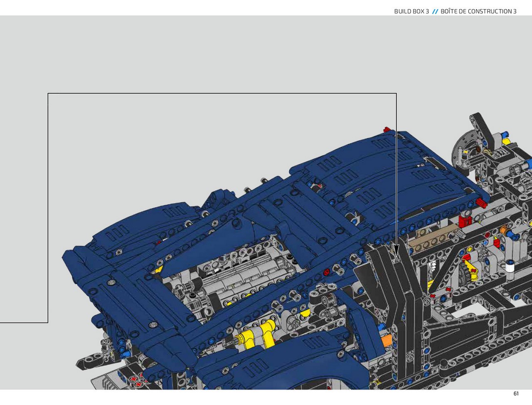Click the page number 61

(516, 394)
